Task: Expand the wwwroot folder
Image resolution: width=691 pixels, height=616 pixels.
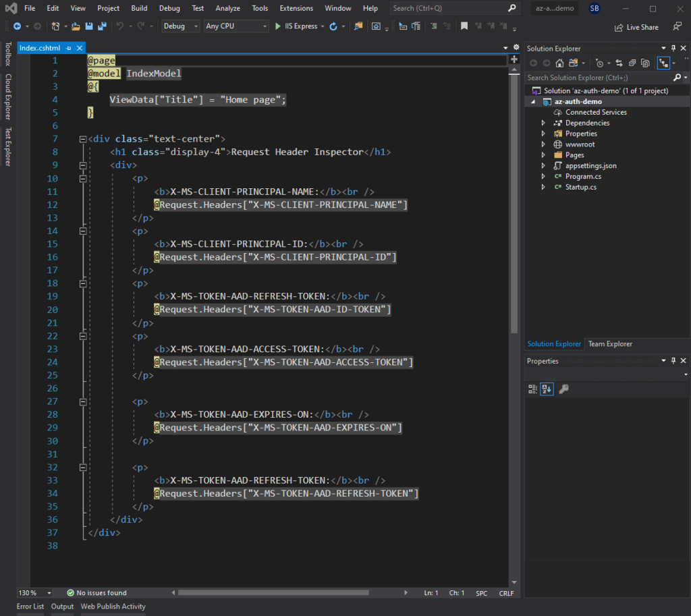Action: (x=543, y=144)
